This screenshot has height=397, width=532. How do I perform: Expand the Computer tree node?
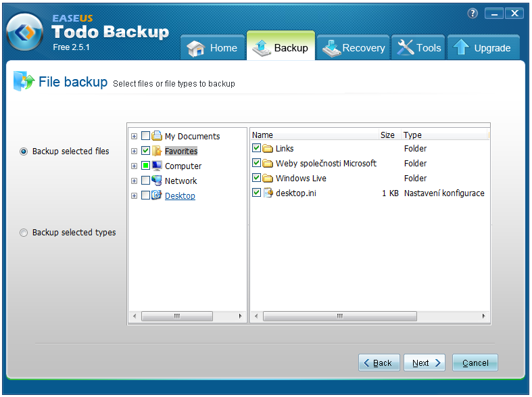click(134, 166)
